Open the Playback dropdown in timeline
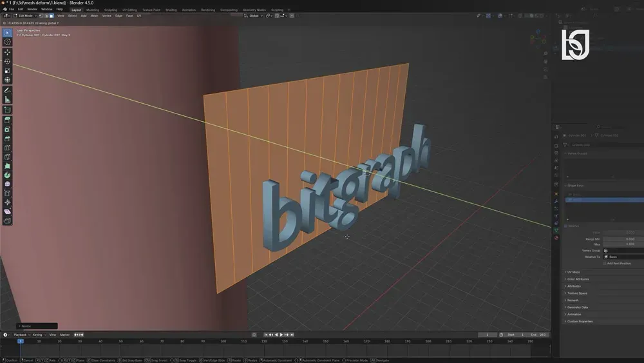This screenshot has width=644, height=363. point(22,335)
